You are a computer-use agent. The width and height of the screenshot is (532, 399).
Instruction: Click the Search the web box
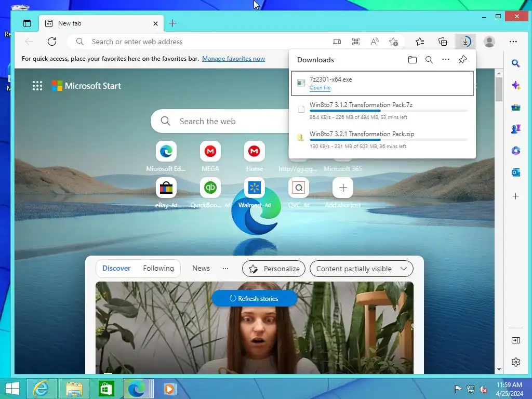pyautogui.click(x=220, y=121)
